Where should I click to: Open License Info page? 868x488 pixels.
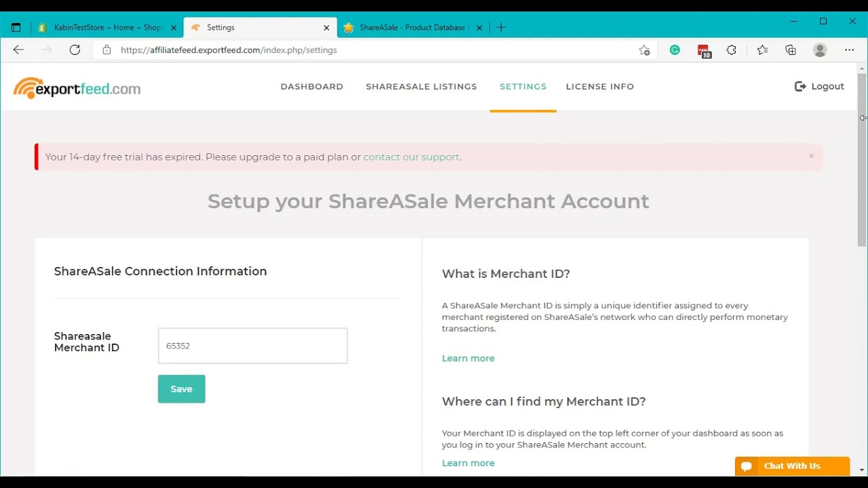click(x=600, y=87)
